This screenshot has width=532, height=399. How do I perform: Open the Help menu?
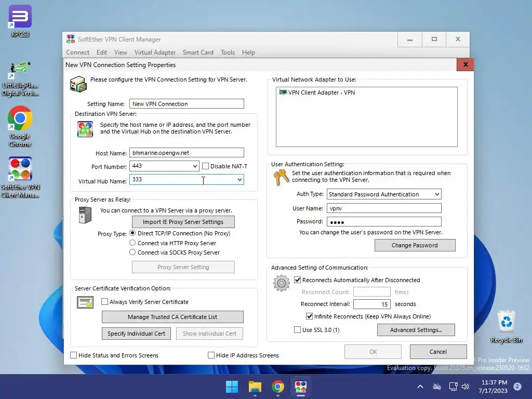[x=248, y=52]
